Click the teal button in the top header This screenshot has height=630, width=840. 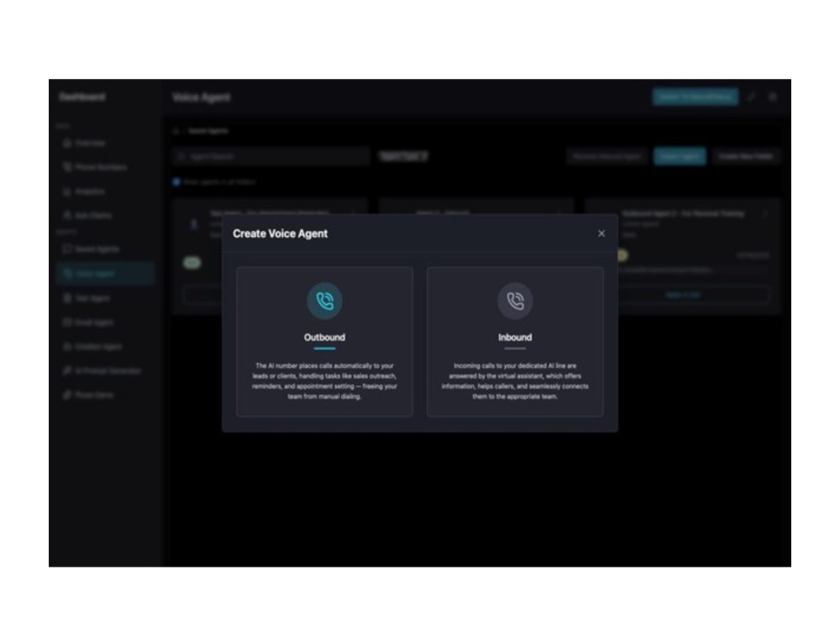pos(695,97)
